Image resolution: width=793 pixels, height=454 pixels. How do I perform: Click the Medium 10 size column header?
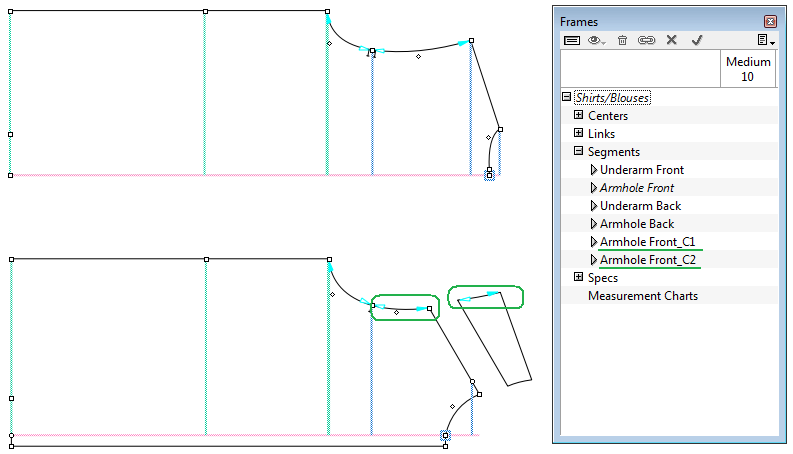point(748,69)
